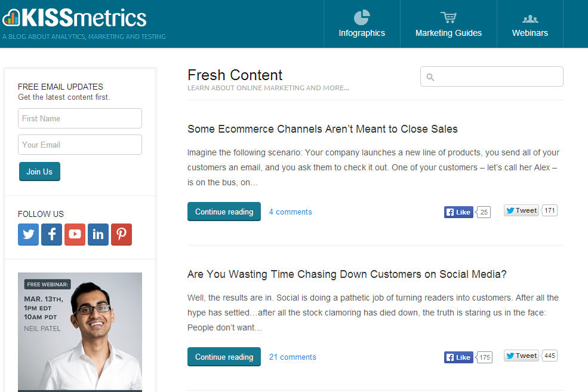Image resolution: width=588 pixels, height=392 pixels.
Task: Go to the Webinars page
Action: 529,24
